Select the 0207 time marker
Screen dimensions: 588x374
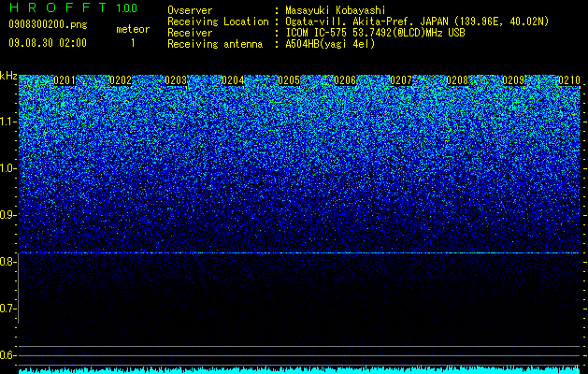(x=401, y=80)
